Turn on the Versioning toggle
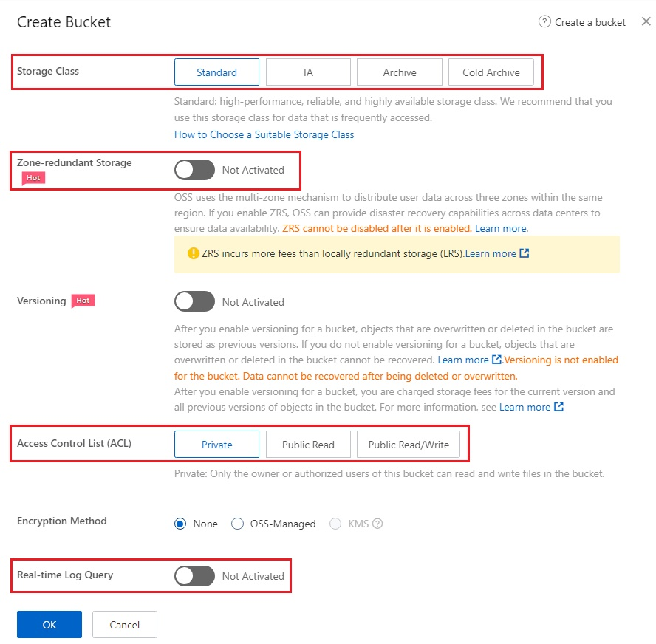This screenshot has width=656, height=644. click(194, 301)
